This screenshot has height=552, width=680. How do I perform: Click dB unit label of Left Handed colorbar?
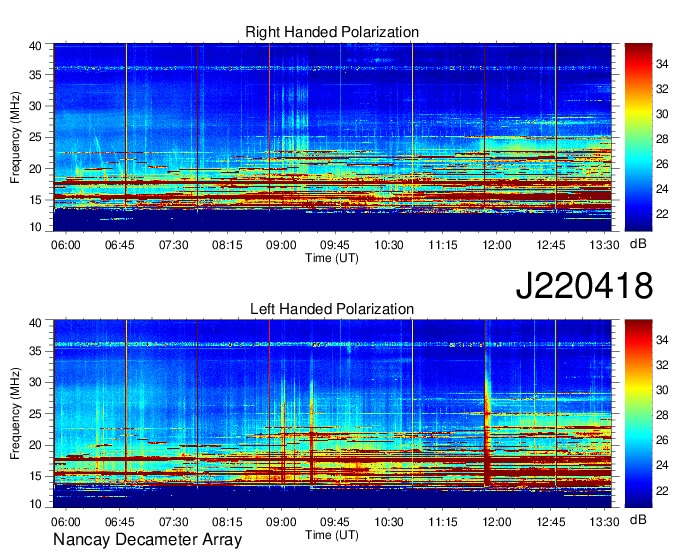pyautogui.click(x=638, y=520)
